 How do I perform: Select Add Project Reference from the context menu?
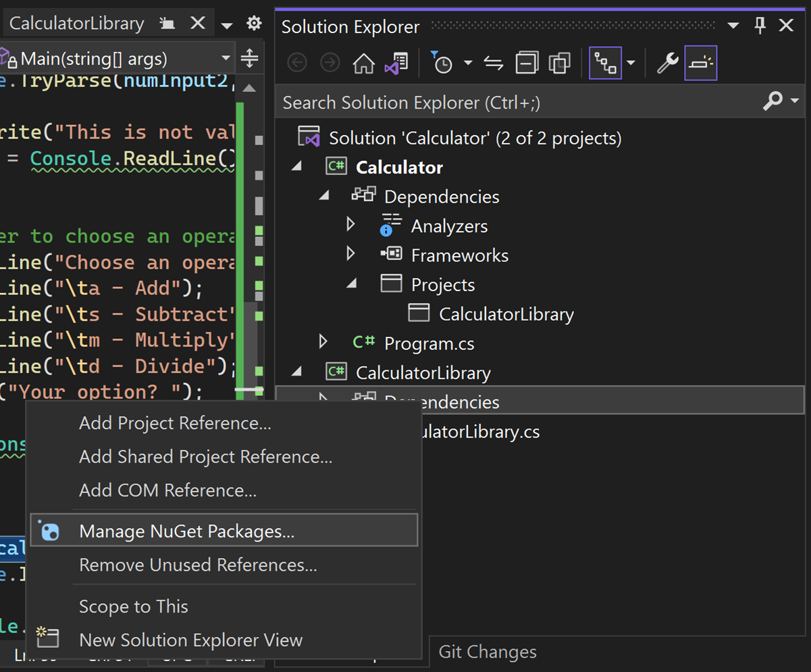175,423
